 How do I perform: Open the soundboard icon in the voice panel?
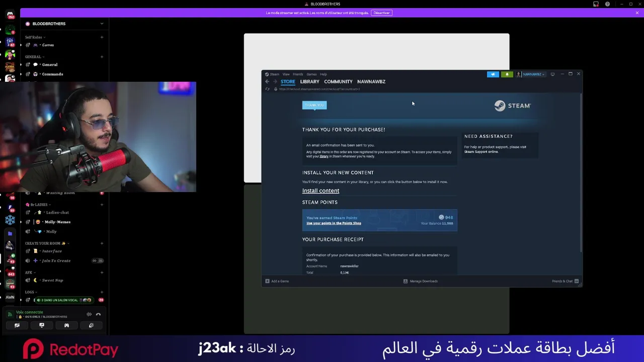(91, 325)
